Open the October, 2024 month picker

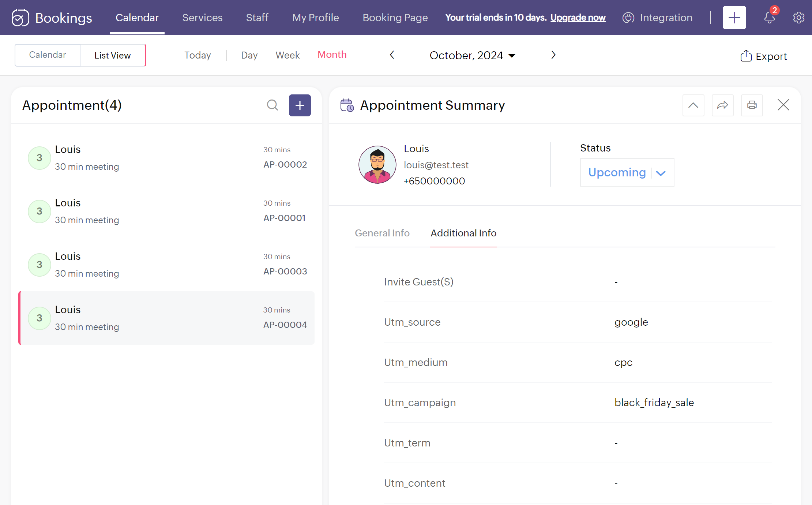(x=473, y=55)
